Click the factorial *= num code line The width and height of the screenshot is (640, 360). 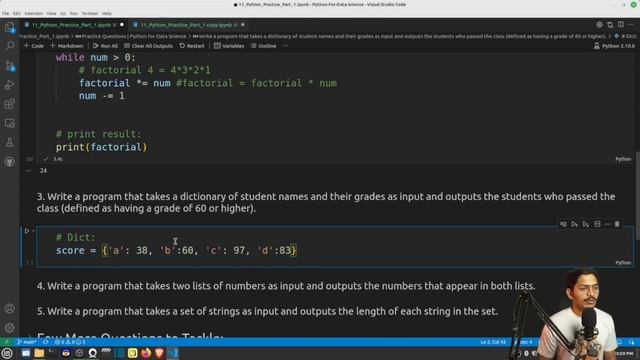point(208,83)
